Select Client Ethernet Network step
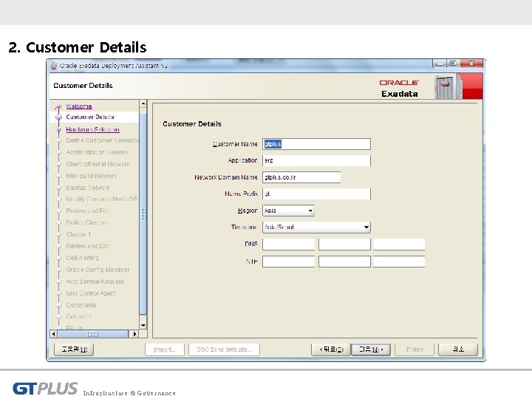The width and height of the screenshot is (532, 399). 98,164
